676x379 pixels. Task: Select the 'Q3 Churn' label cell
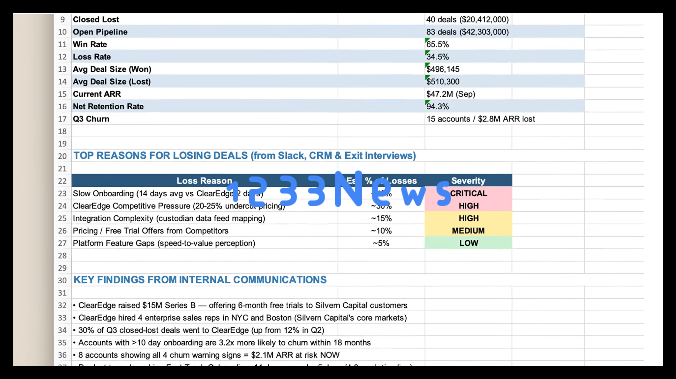[205, 119]
